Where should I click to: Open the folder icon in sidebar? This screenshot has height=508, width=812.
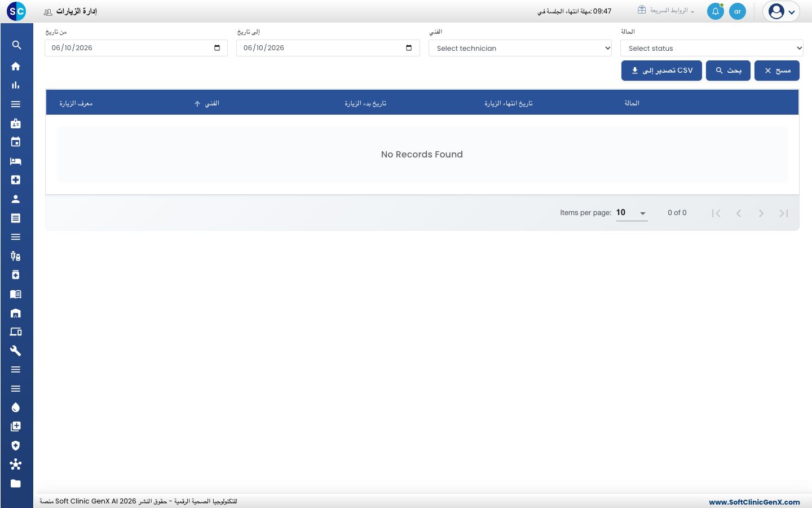pos(16,483)
